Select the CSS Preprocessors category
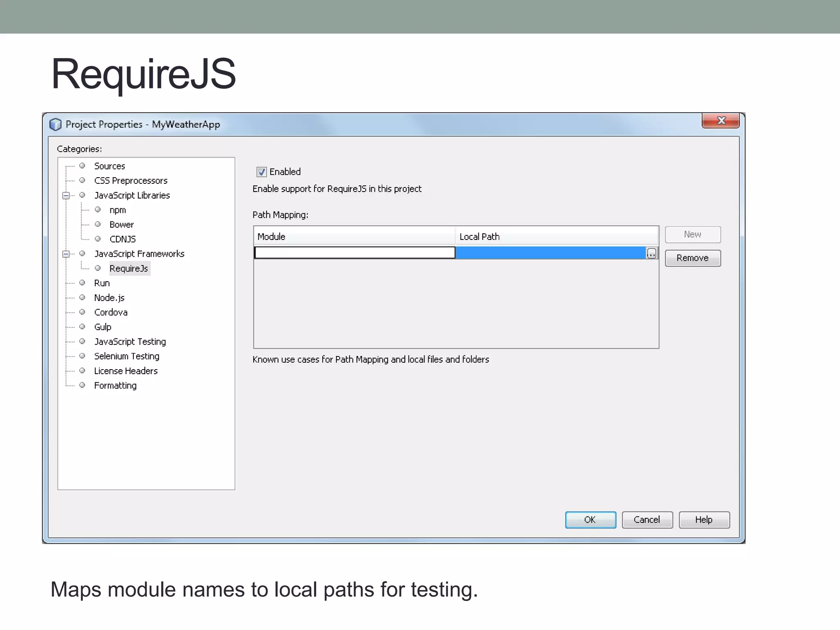 pyautogui.click(x=131, y=181)
